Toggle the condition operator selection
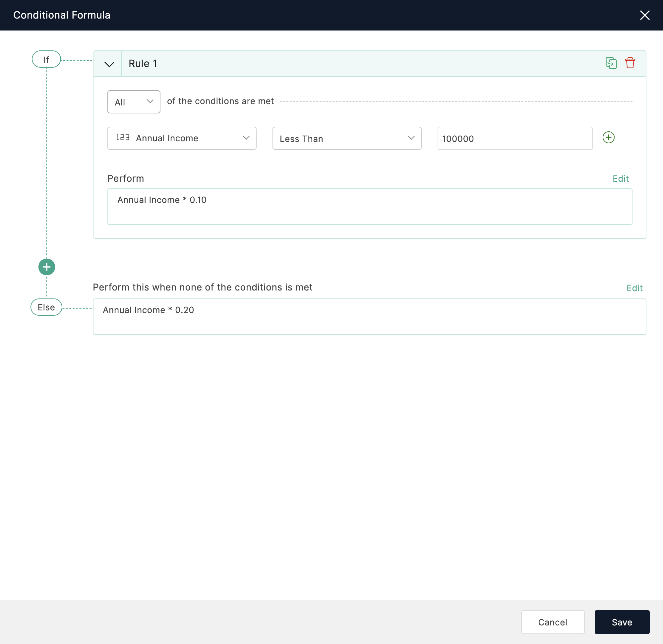 (346, 138)
